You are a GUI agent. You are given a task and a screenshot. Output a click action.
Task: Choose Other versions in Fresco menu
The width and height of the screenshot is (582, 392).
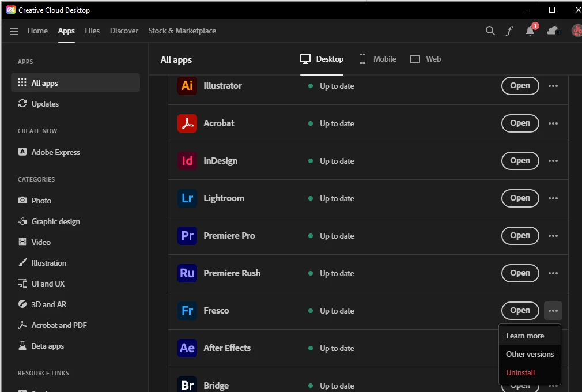tap(530, 354)
